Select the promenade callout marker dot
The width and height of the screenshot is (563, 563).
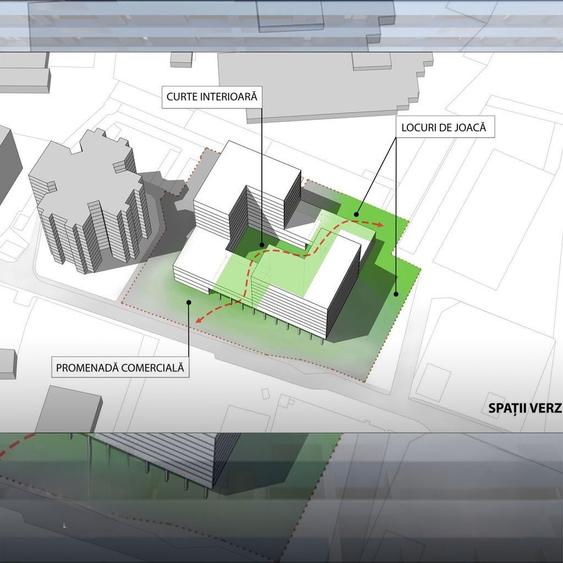tap(189, 303)
